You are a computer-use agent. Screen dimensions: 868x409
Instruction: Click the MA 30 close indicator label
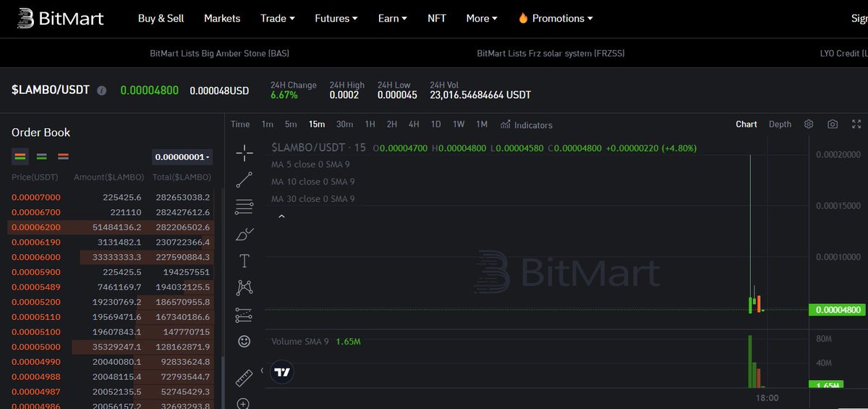click(313, 198)
